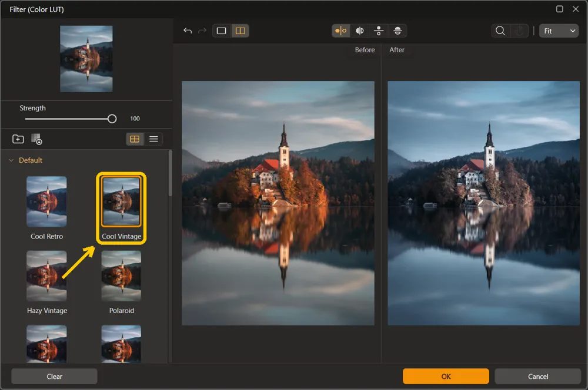Click the Cool Vintage filter name

point(122,236)
